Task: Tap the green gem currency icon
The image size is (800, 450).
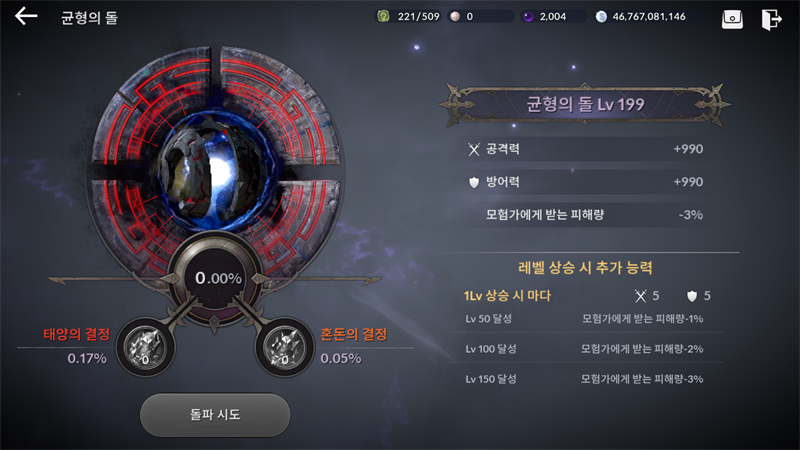Action: click(383, 16)
